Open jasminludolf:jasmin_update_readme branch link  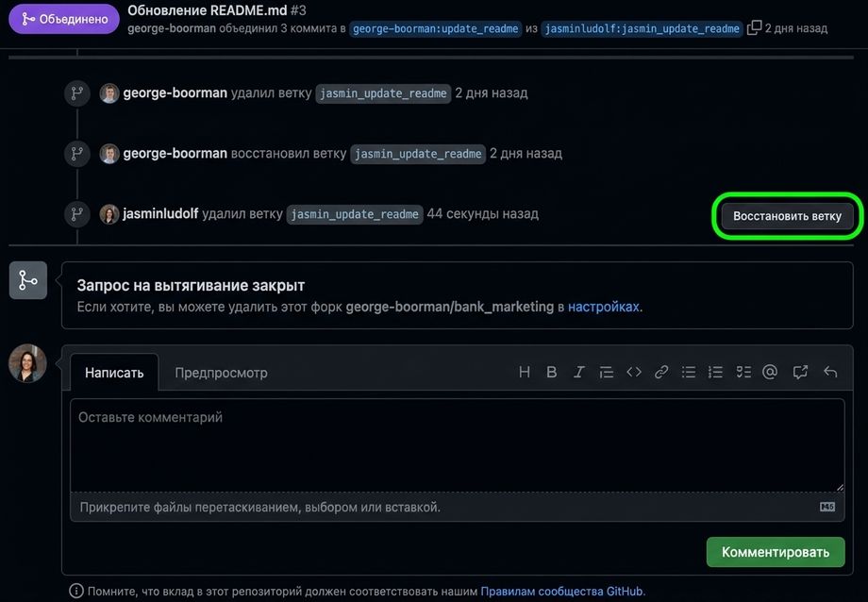click(x=642, y=29)
